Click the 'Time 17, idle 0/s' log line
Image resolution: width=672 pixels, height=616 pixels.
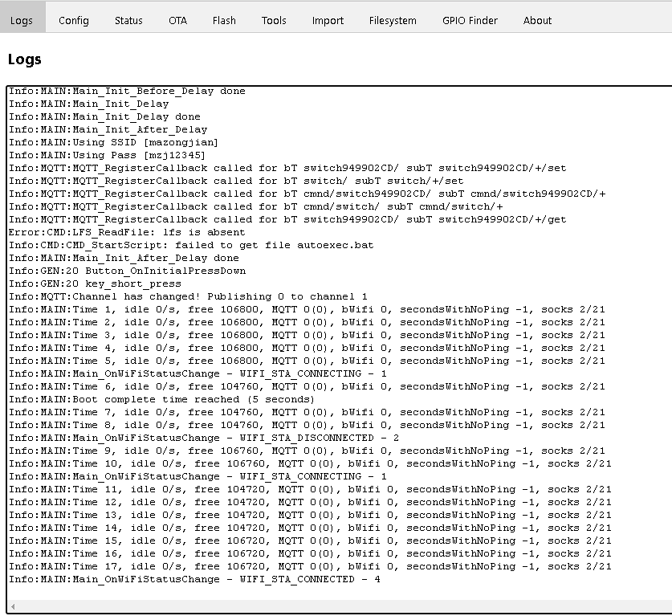tap(310, 567)
